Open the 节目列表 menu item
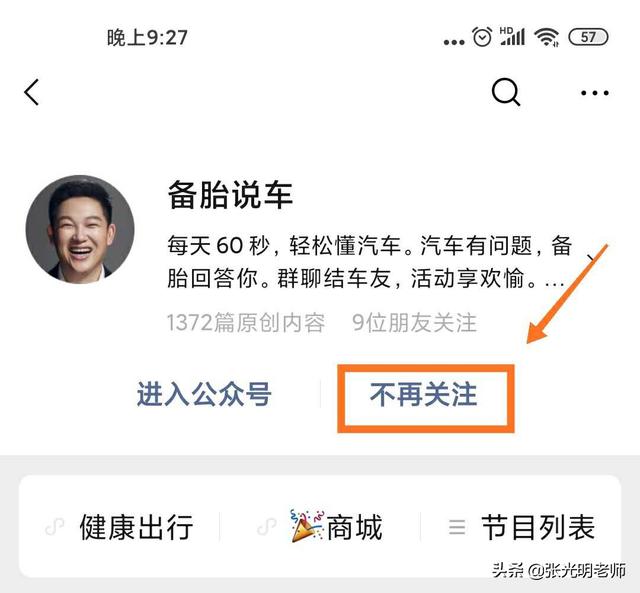 coord(538,527)
